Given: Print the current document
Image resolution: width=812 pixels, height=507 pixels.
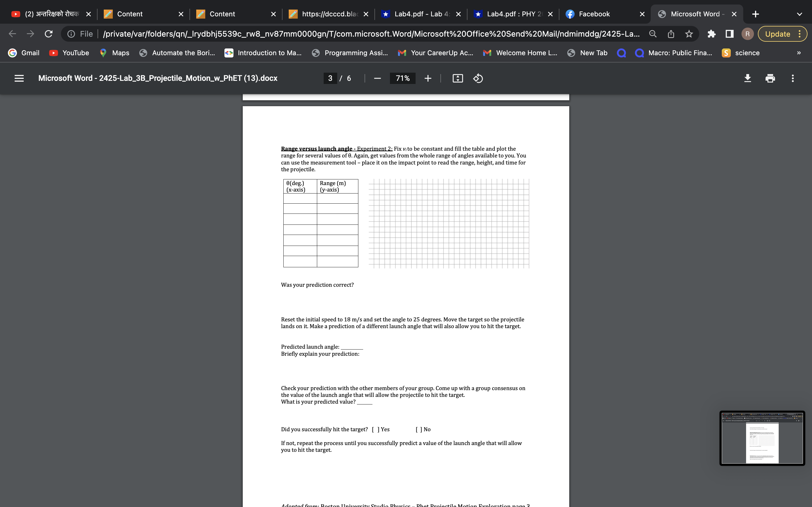Looking at the screenshot, I should point(770,78).
